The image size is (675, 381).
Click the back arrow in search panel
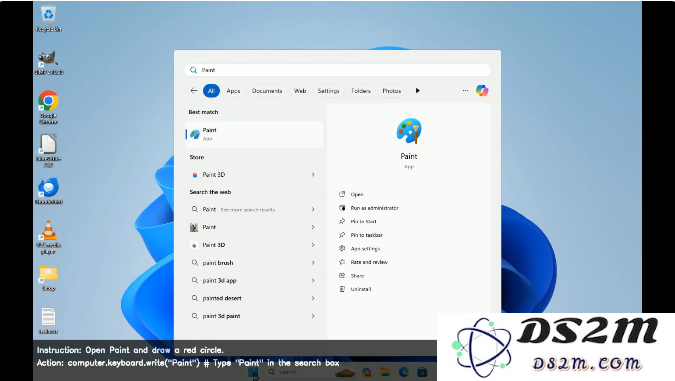click(x=194, y=90)
